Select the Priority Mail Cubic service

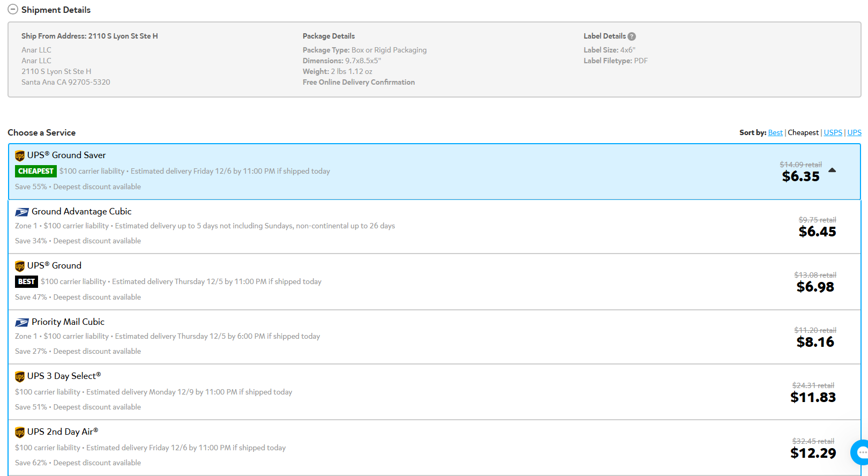coord(435,337)
